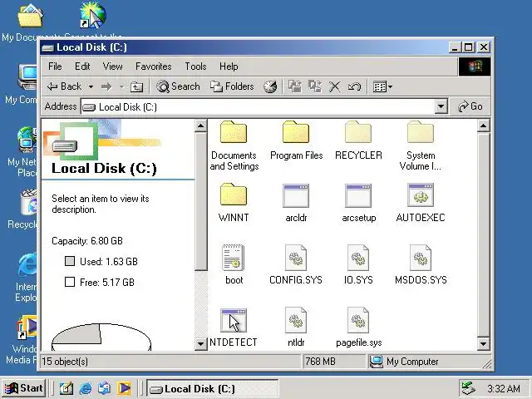Image resolution: width=532 pixels, height=399 pixels.
Task: Click the Start button
Action: point(24,388)
